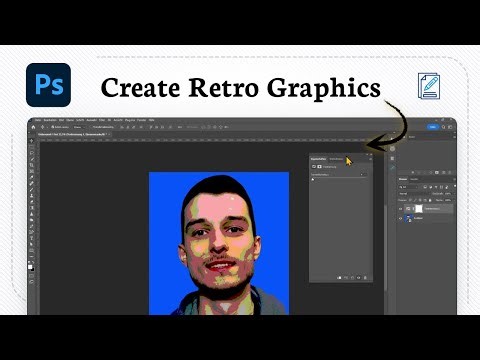Toggle Quick Mask mode icon
The width and height of the screenshot is (480, 360).
click(32, 276)
